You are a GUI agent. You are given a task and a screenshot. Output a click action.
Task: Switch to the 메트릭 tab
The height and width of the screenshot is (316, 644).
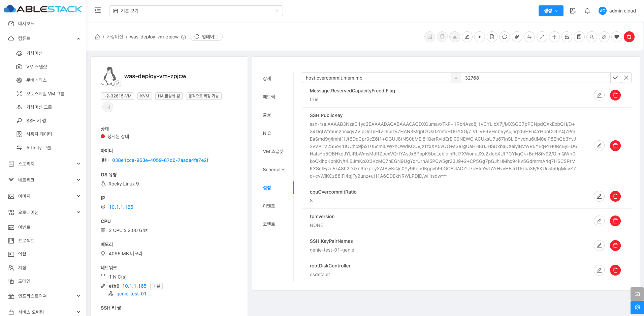pos(269,97)
